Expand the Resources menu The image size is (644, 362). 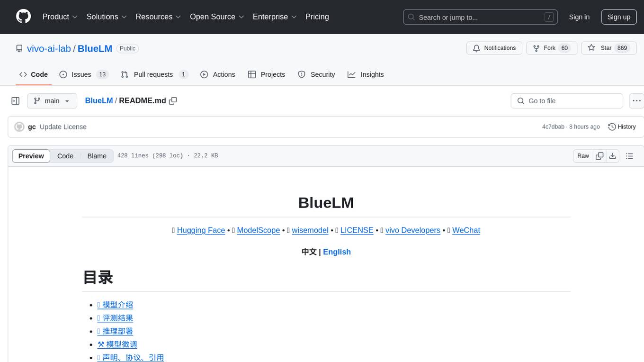(x=158, y=17)
